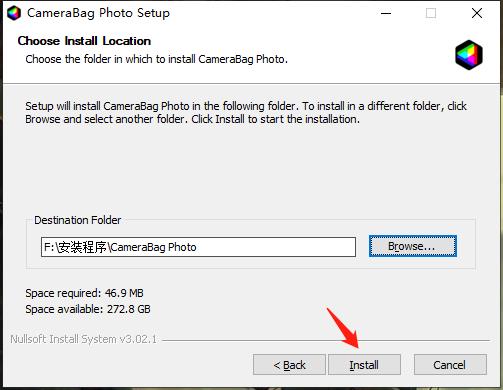
Task: Click the separator line beside Nullsoft label
Action: (x=326, y=340)
